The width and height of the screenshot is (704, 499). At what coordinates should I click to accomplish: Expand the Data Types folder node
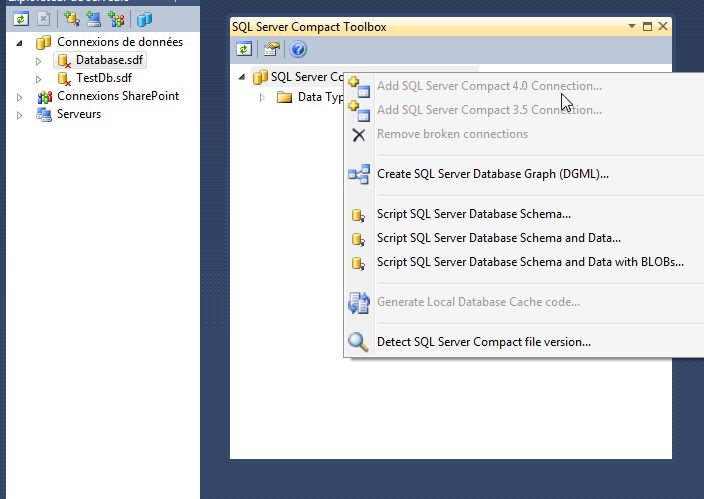point(262,97)
